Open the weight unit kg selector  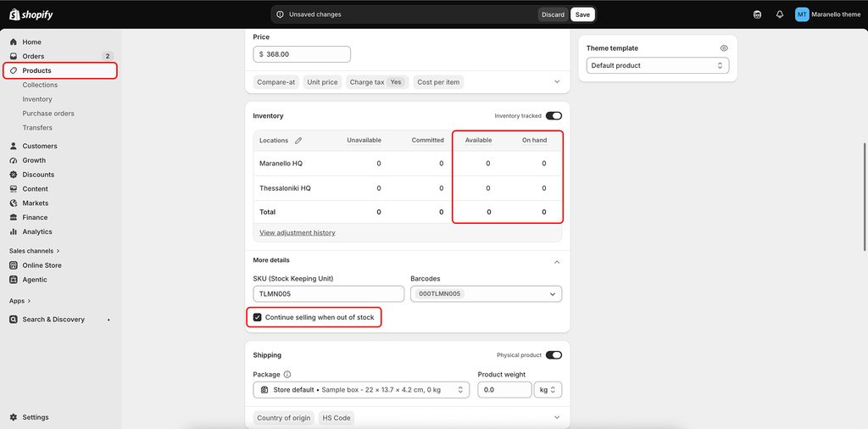548,390
